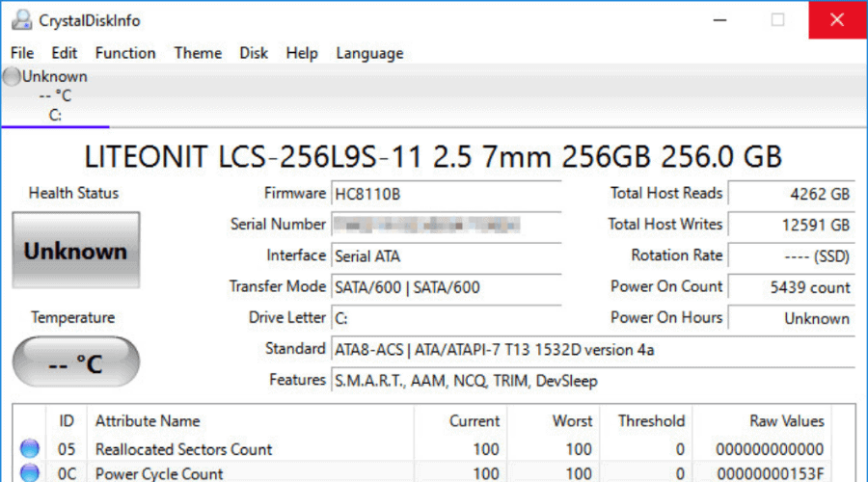Click Total Host Reads value 4262 GB
Image resolution: width=868 pixels, height=482 pixels.
(x=792, y=194)
